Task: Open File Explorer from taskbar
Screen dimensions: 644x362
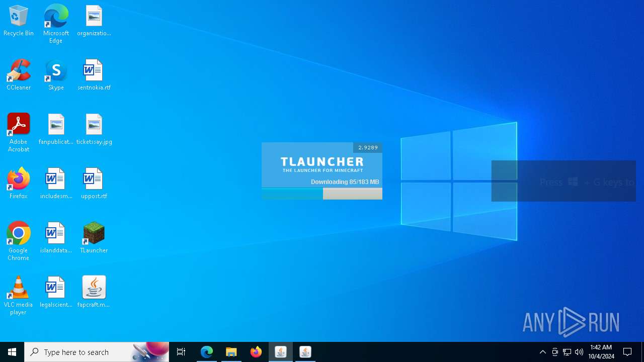Action: coord(231,352)
